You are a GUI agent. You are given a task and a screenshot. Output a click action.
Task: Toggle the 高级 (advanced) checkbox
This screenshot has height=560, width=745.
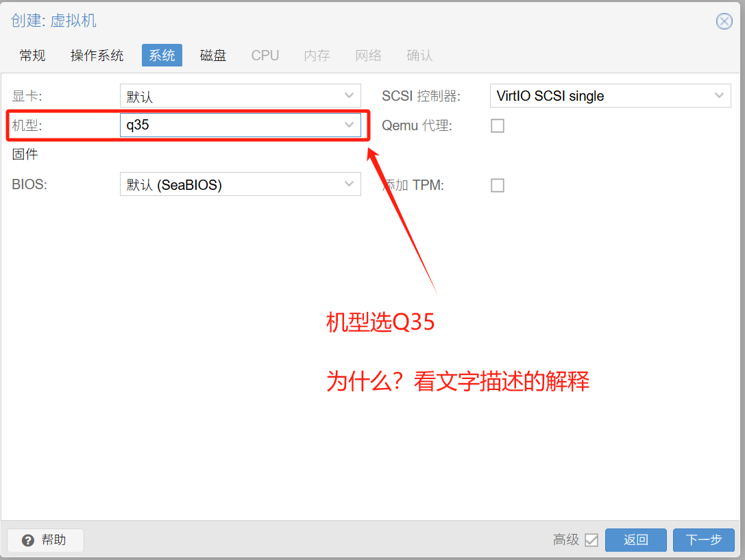click(592, 540)
